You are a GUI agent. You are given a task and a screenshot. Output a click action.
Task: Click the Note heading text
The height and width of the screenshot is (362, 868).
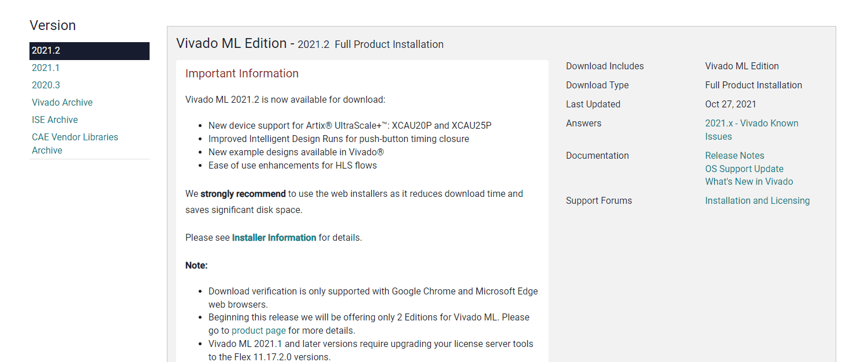[x=196, y=266]
